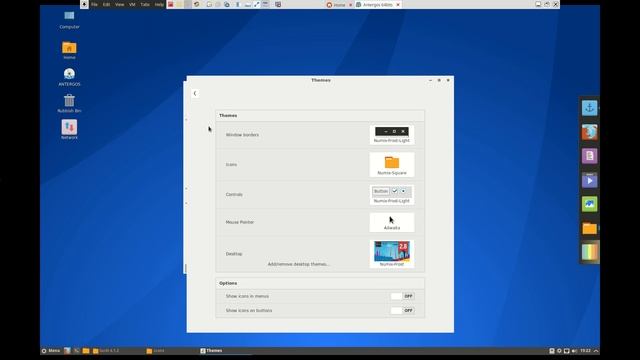Click the fullscreen arrows icon in VM toolbar
This screenshot has width=640, height=360.
[256, 4]
